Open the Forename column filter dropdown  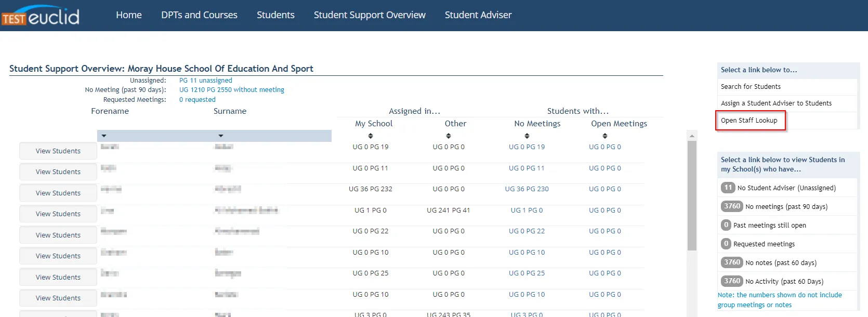[x=104, y=136]
